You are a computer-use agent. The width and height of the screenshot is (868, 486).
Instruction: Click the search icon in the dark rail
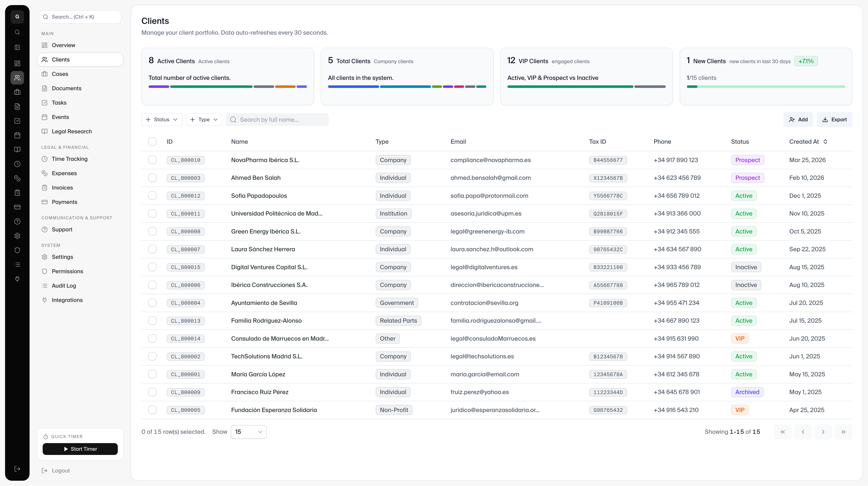click(x=17, y=32)
